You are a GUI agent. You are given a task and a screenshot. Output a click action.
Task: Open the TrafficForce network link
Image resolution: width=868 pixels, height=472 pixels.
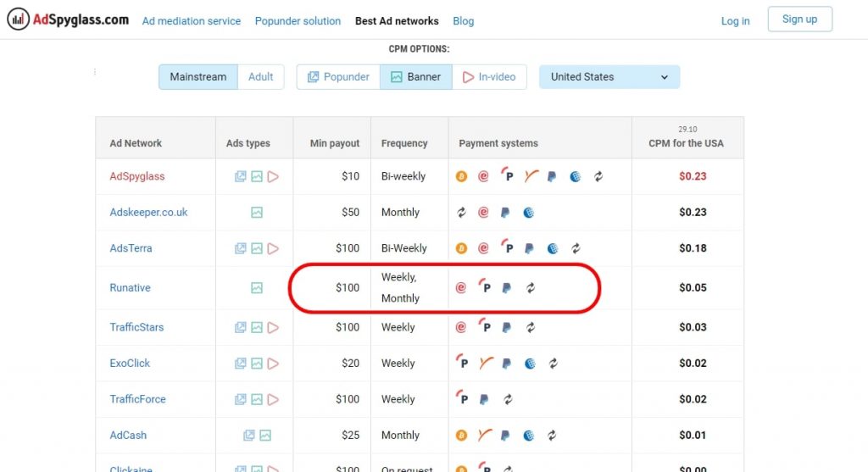pyautogui.click(x=137, y=399)
